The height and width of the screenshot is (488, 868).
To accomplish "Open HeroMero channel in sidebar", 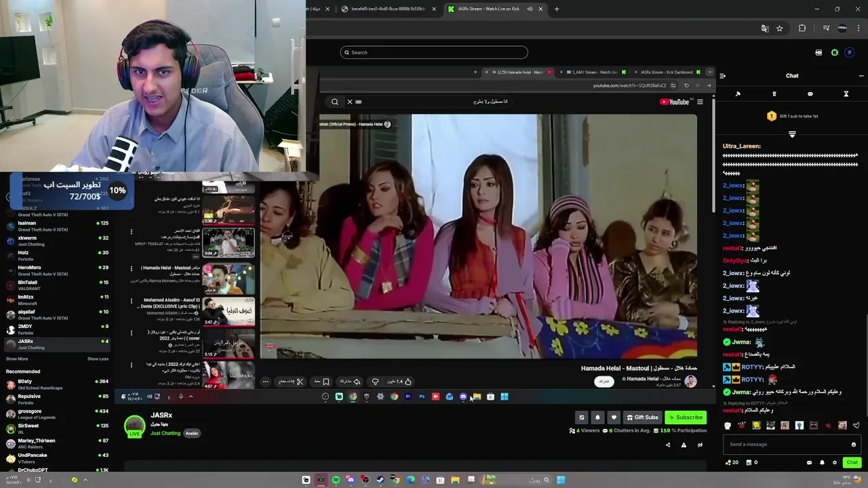I will (x=57, y=270).
